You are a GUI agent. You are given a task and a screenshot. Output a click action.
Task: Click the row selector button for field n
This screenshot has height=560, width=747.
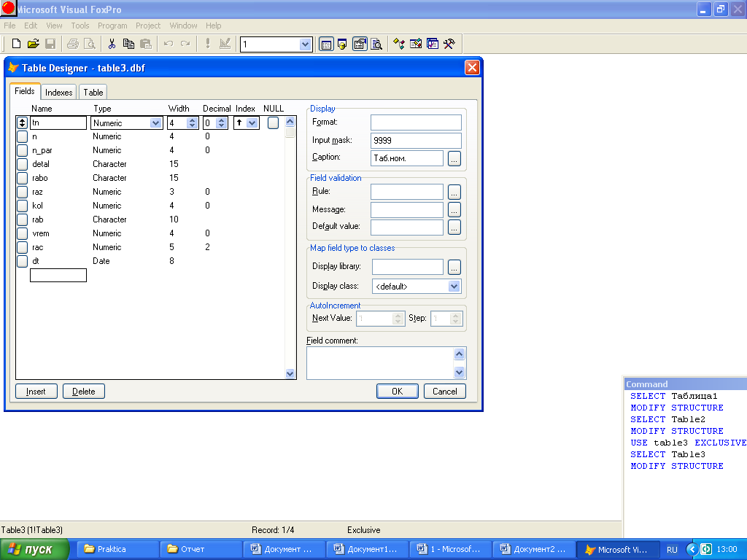pyautogui.click(x=23, y=136)
